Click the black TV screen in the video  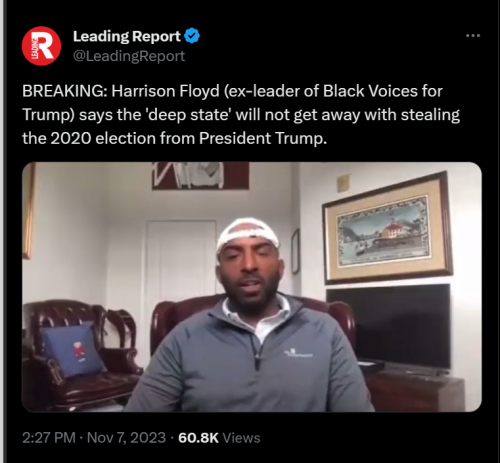(x=389, y=330)
